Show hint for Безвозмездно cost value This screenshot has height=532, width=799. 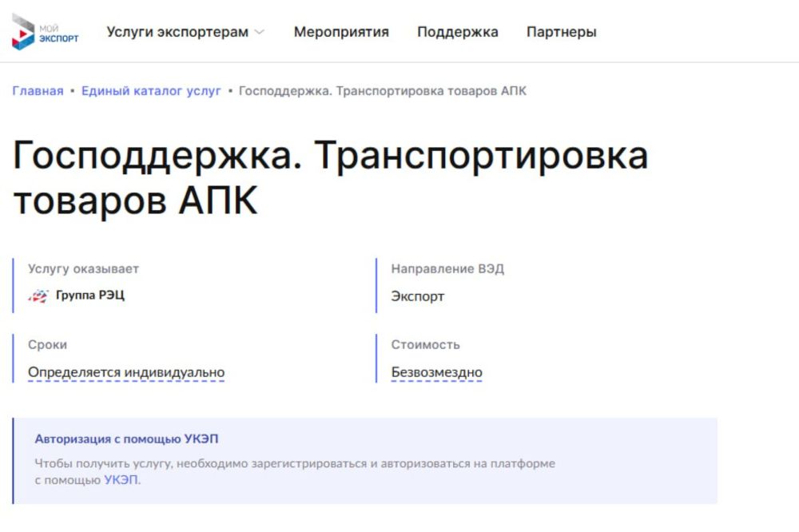(436, 372)
